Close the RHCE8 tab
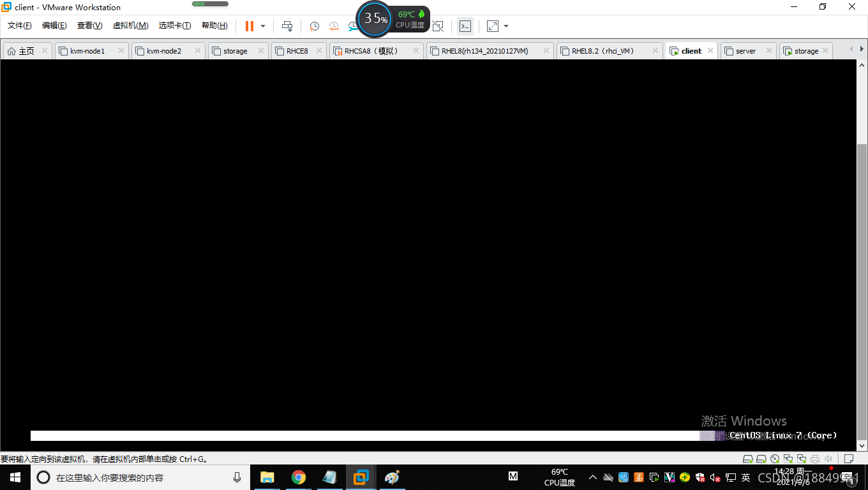Viewport: 868px width, 490px height. 319,51
